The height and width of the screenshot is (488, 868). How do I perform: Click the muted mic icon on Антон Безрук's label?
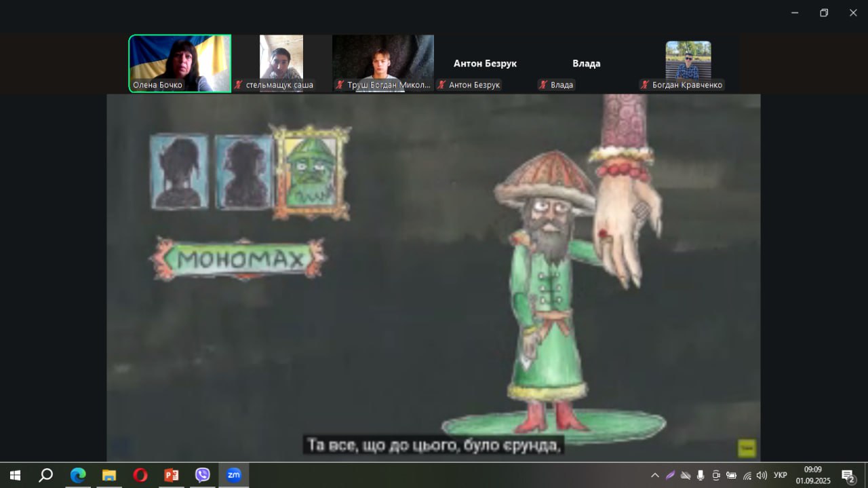(x=442, y=85)
